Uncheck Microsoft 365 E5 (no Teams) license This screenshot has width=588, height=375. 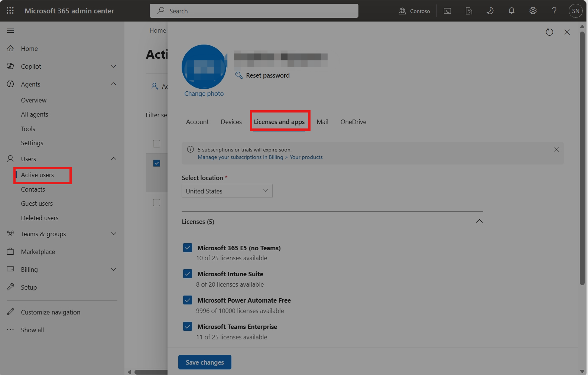click(188, 248)
